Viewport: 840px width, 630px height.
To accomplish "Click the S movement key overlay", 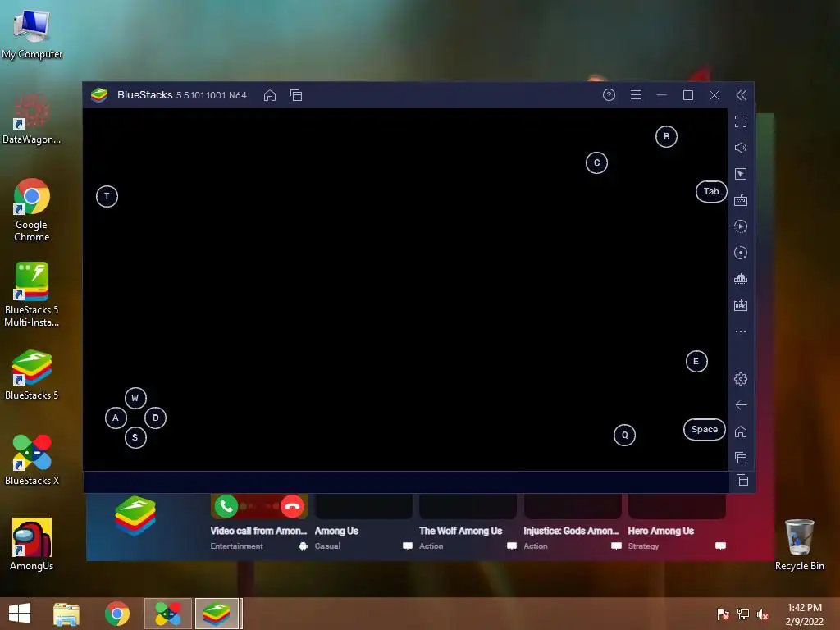I will 135,438.
